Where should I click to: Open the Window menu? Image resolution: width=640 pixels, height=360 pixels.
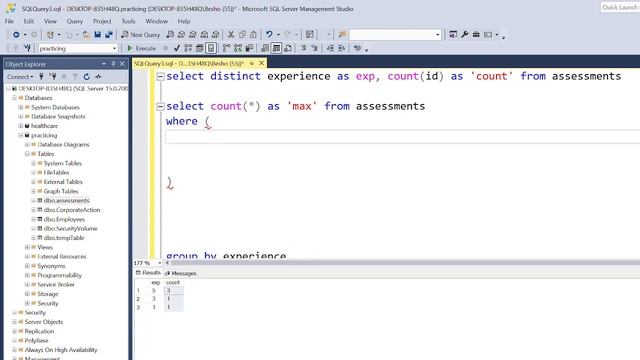pyautogui.click(x=156, y=21)
